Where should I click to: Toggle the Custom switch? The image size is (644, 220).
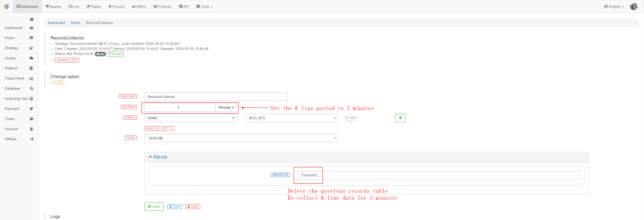[352, 118]
